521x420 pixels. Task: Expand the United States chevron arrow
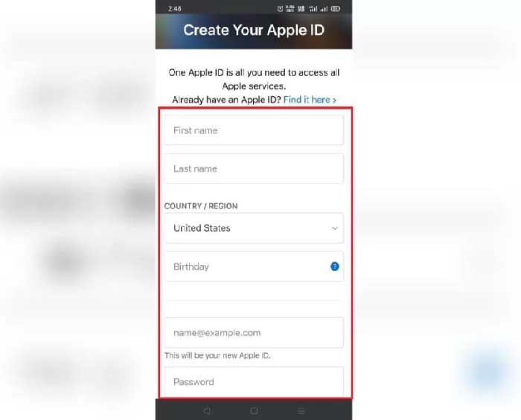pyautogui.click(x=335, y=229)
